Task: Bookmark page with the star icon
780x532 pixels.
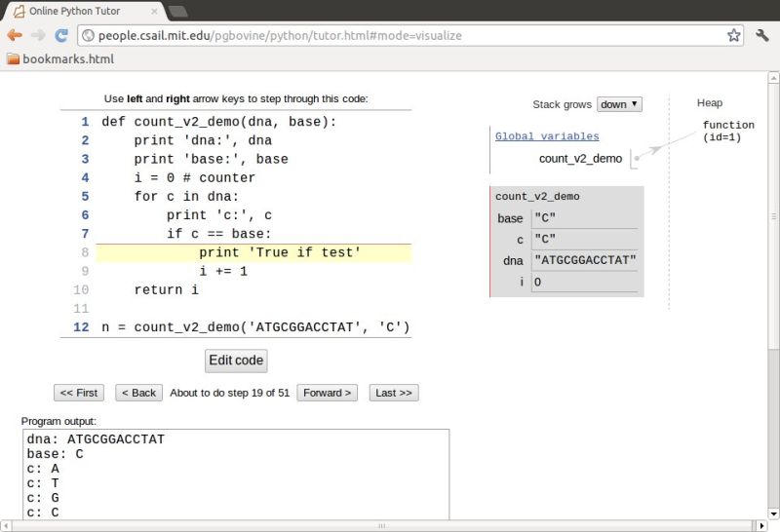Action: 734,35
